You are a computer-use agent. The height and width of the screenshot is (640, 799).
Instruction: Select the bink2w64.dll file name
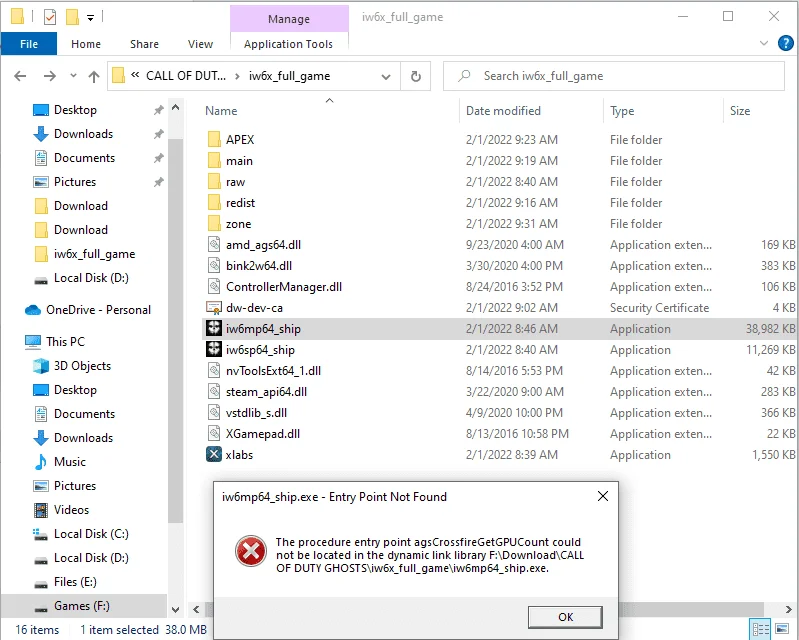click(x=259, y=265)
